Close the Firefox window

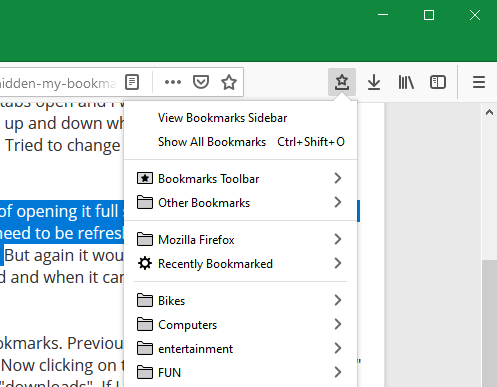pos(475,15)
